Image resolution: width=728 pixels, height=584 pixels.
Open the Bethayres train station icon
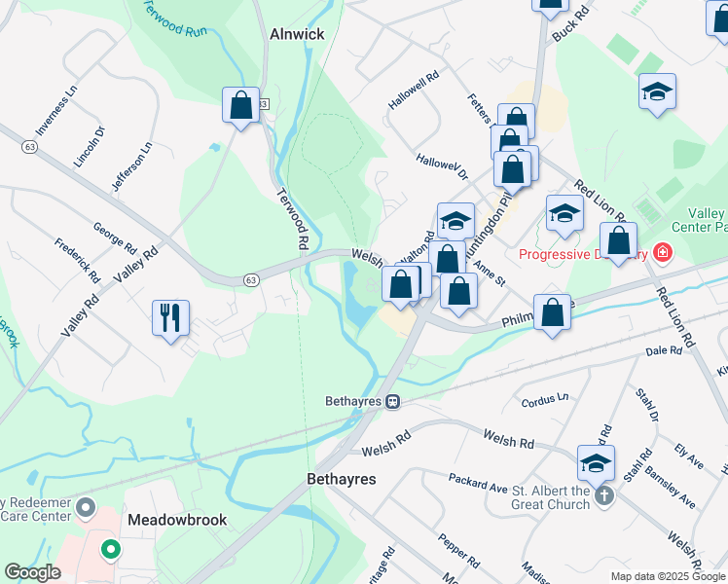click(x=393, y=402)
